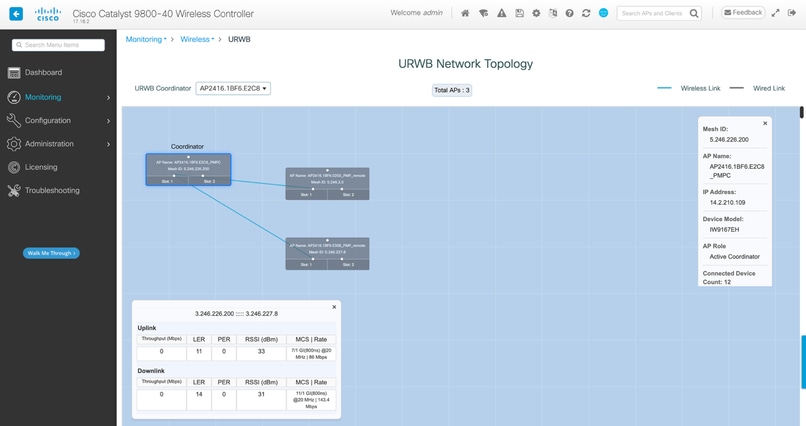Image resolution: width=806 pixels, height=426 pixels.
Task: Select Configuration in sidebar menu
Action: pos(48,120)
